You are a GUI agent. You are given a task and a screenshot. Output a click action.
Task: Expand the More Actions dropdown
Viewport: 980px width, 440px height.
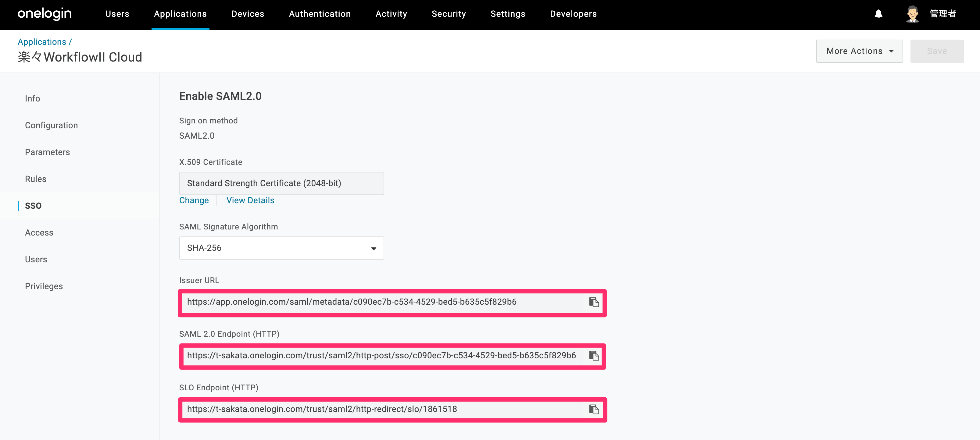pos(859,51)
